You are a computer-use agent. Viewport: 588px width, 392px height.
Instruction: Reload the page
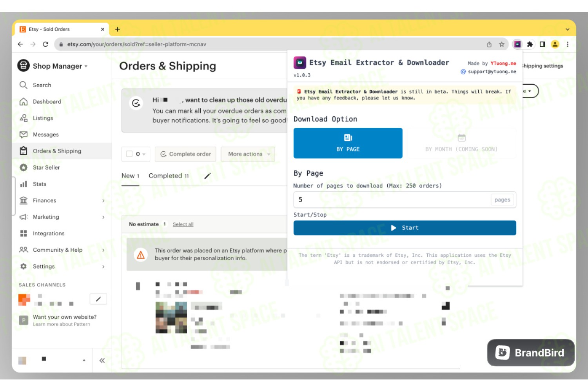click(45, 44)
